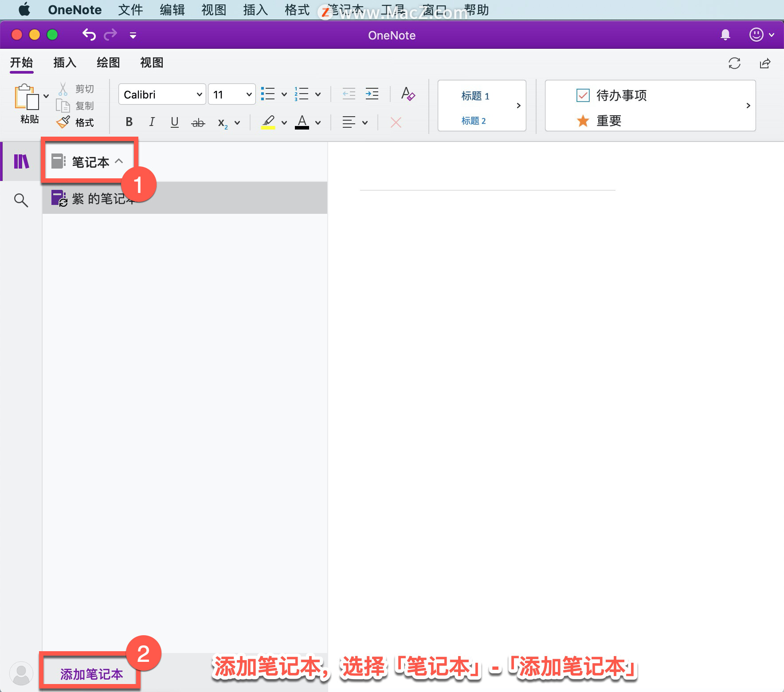Open the 文件 menu
The image size is (784, 692).
pos(130,10)
